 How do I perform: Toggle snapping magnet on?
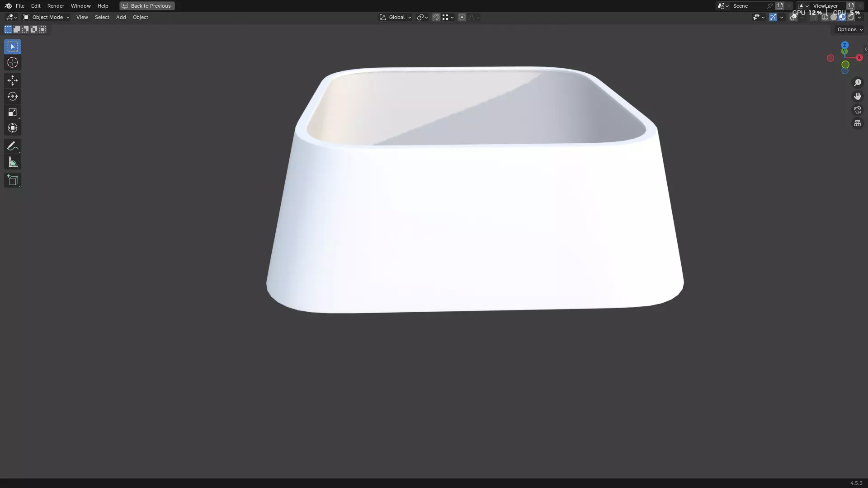(x=436, y=17)
